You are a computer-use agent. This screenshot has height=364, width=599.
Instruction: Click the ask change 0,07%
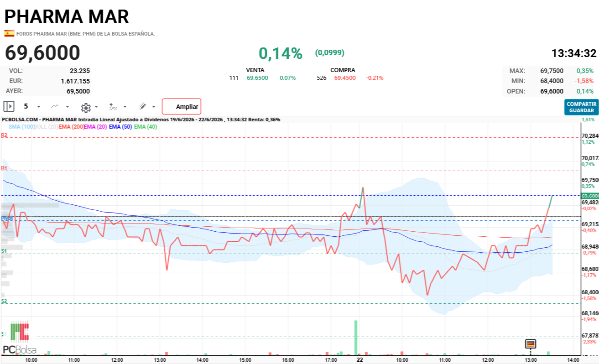pyautogui.click(x=288, y=78)
